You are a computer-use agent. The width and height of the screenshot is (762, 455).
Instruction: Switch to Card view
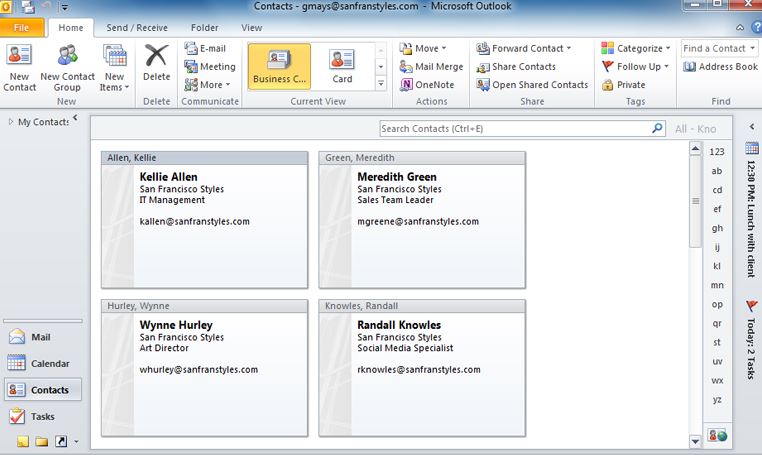342,66
